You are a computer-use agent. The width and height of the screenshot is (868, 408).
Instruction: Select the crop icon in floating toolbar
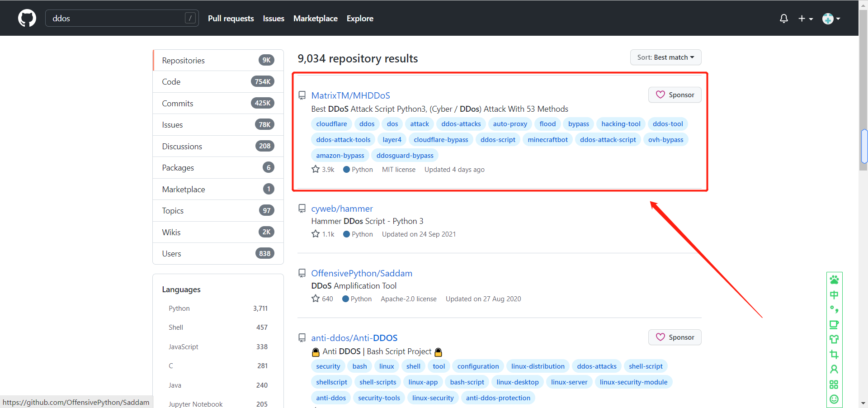(834, 354)
